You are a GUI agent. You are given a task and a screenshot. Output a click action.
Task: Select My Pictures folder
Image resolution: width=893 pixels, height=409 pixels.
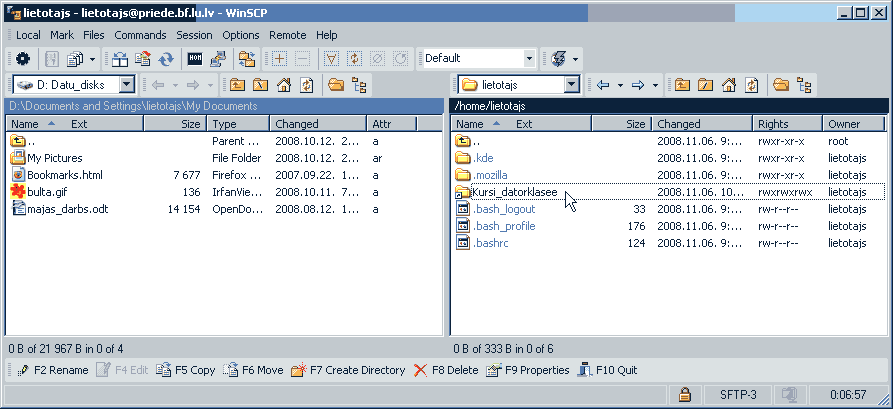point(54,158)
